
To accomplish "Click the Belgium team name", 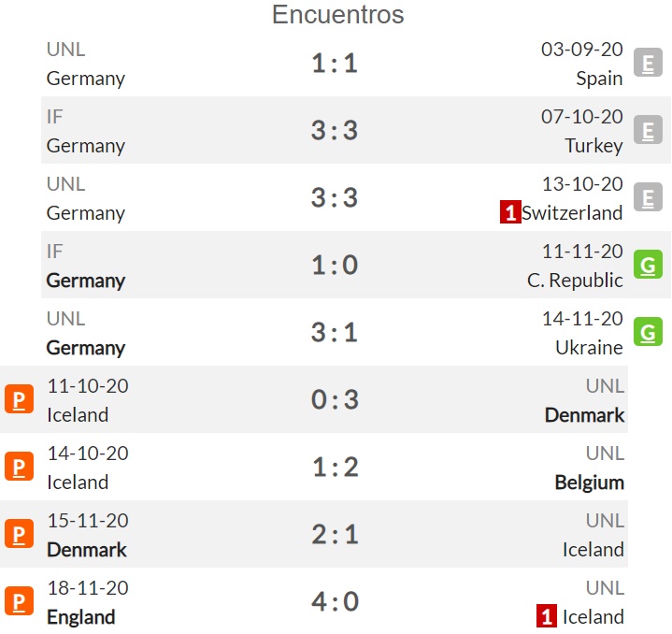I will [590, 483].
